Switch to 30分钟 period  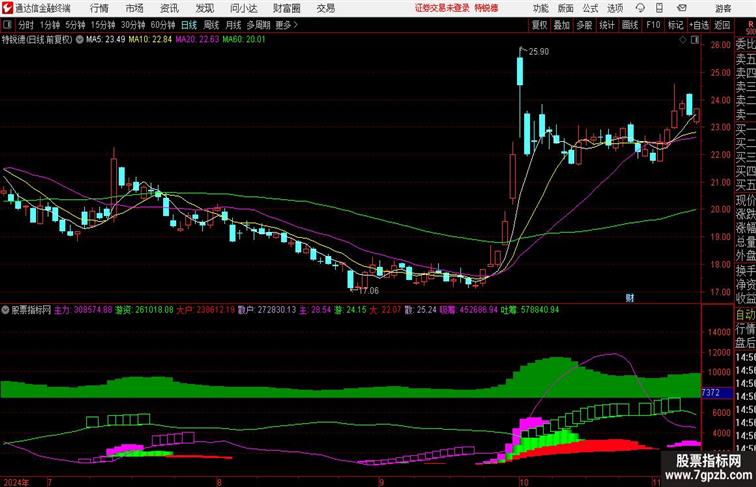click(133, 25)
